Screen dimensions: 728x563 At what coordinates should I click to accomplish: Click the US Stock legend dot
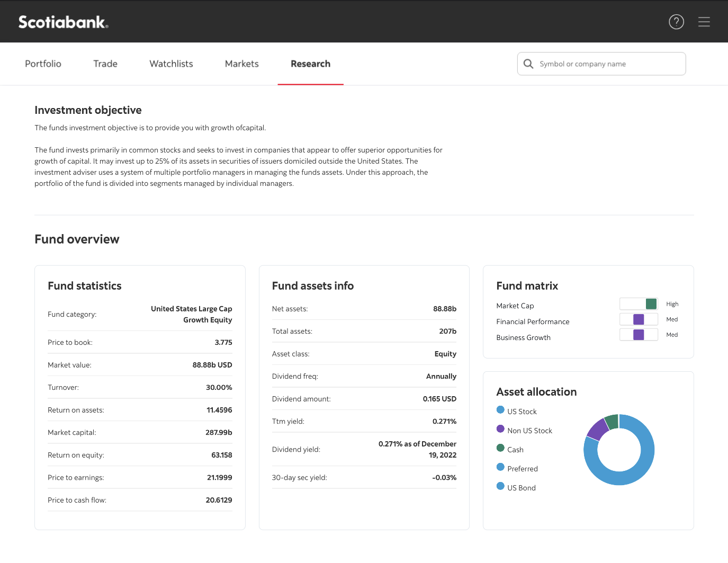500,410
